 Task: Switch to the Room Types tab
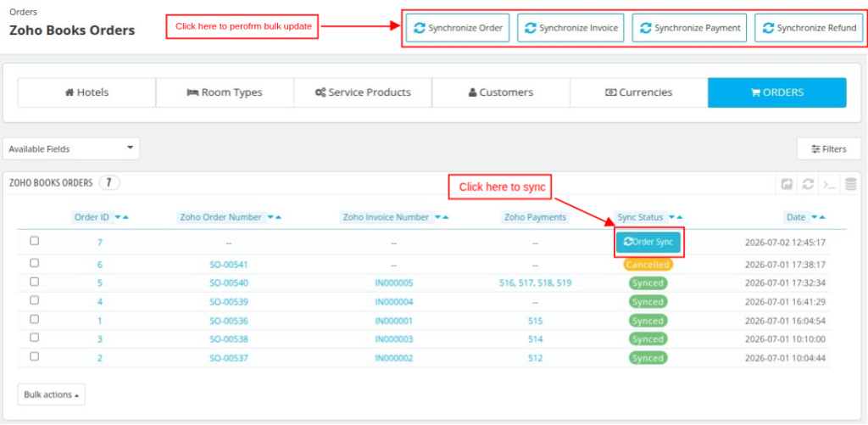pos(225,92)
